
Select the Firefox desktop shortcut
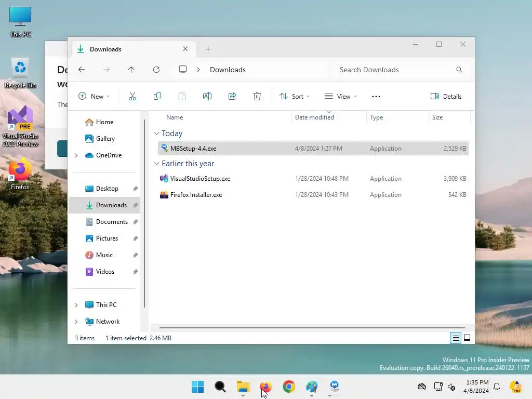point(20,174)
